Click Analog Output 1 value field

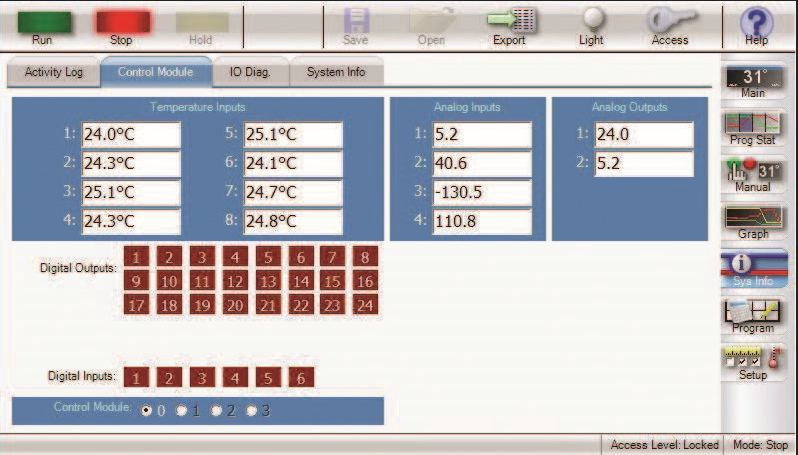[x=642, y=135]
